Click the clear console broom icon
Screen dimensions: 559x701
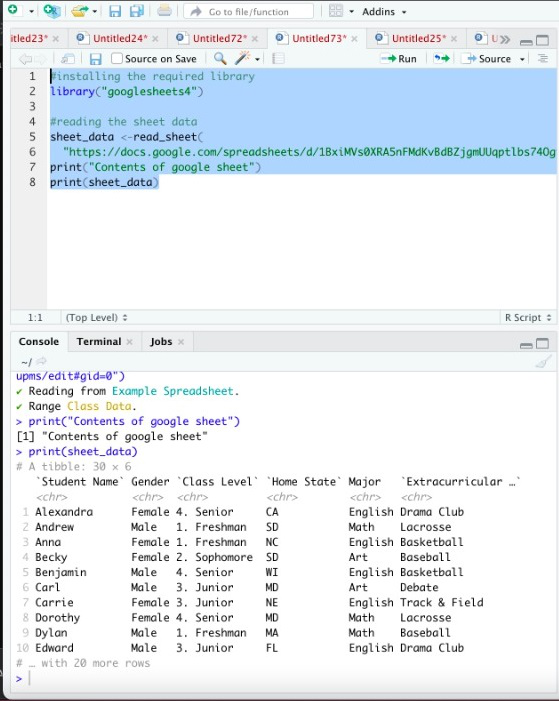click(x=543, y=361)
